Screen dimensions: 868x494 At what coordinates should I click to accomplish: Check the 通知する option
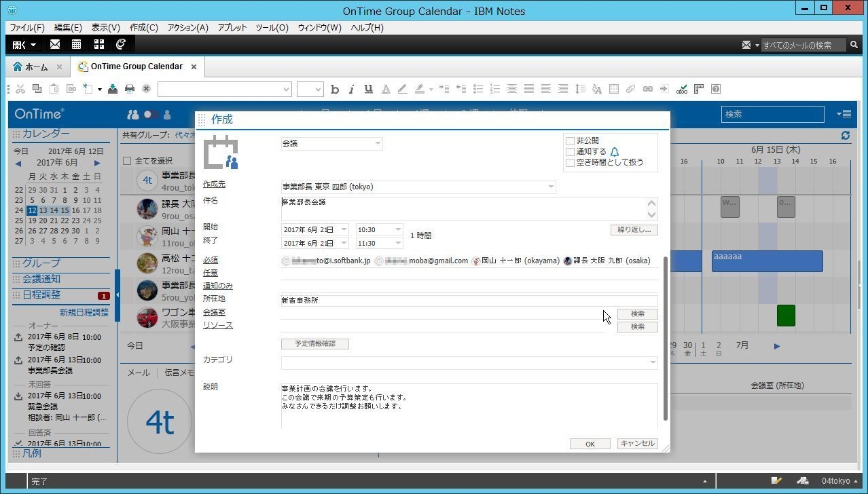570,151
